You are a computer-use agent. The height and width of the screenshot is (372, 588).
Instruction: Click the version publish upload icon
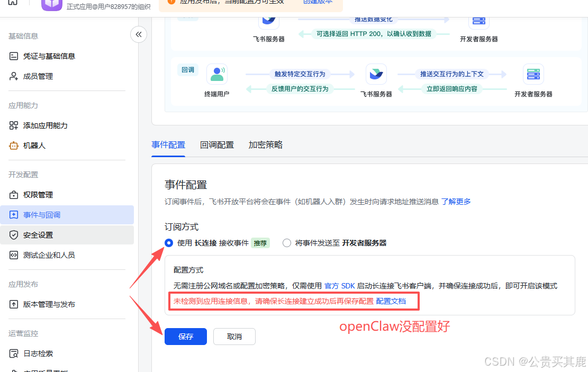(x=14, y=304)
